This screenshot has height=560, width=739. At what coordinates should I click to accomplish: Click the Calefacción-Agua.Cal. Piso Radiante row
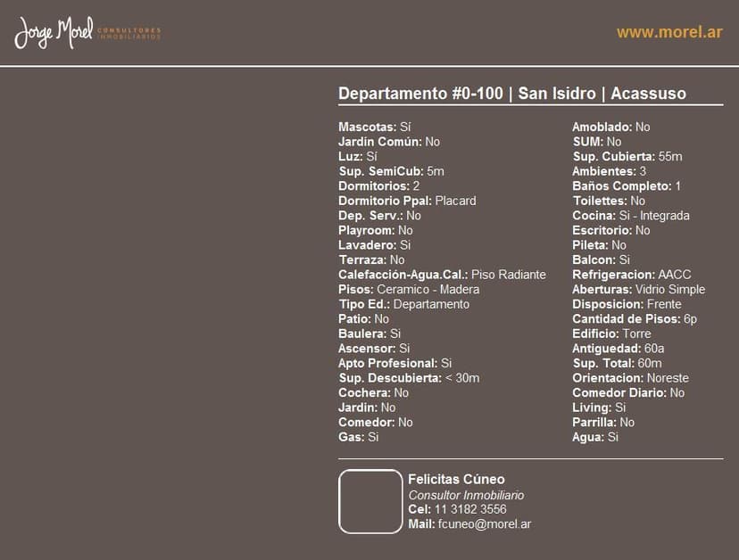442,275
